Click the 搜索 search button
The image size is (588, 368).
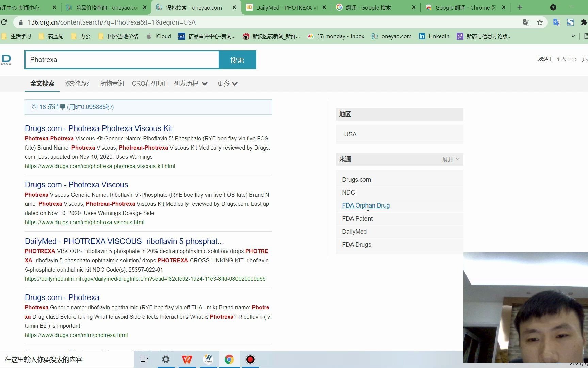tap(237, 60)
